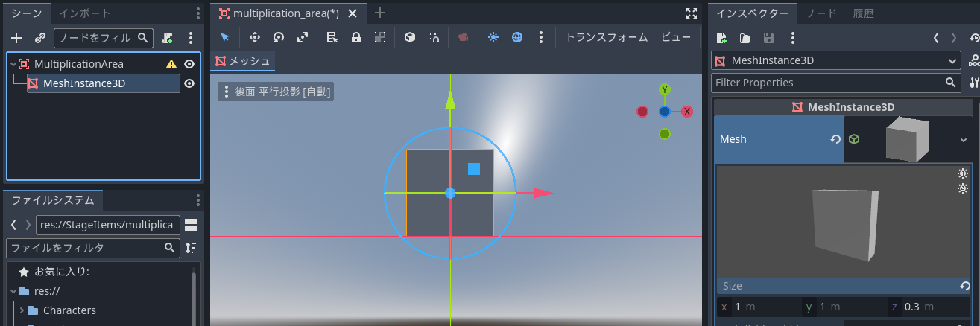Select the multiplication_area(*) scene tab

point(288,13)
